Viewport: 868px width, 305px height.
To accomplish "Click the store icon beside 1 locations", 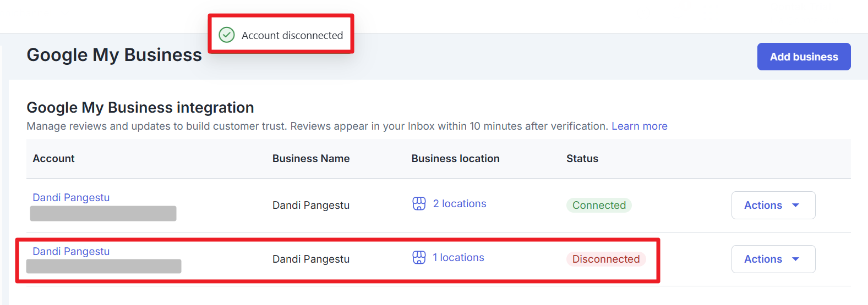I will tap(419, 258).
